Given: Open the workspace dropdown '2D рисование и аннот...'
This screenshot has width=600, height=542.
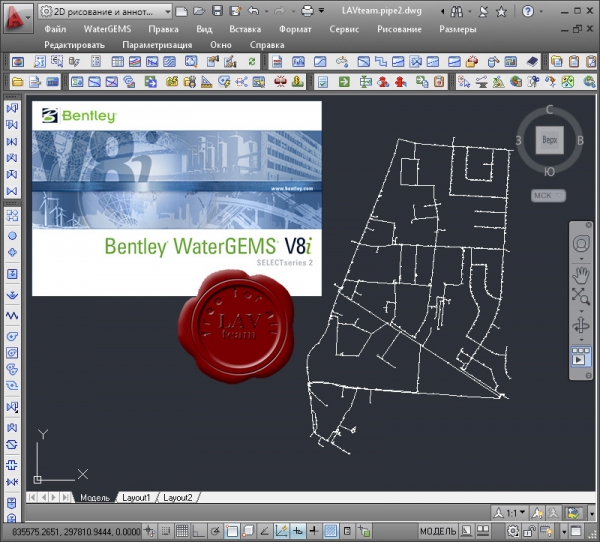Looking at the screenshot, I should pyautogui.click(x=105, y=12).
